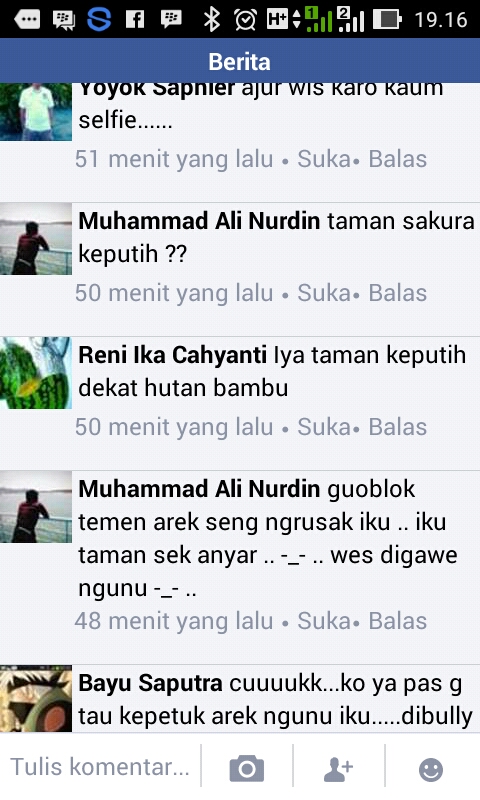Tap Yoyok Saphier's profile picture
Image resolution: width=480 pixels, height=800 pixels.
36,111
